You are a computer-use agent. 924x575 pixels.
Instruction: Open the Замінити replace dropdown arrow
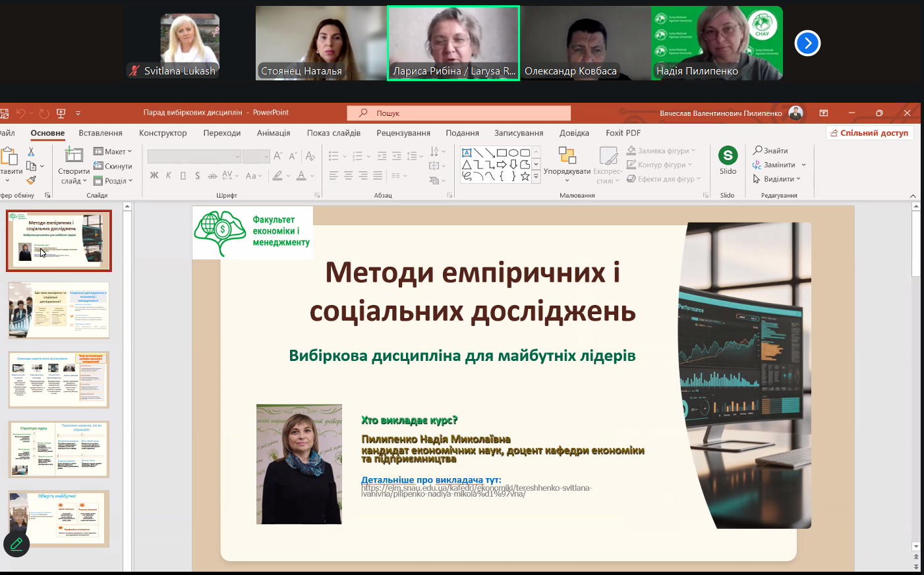click(804, 165)
